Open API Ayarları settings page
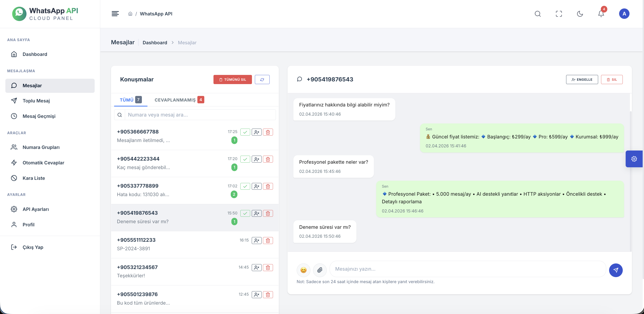Viewport: 644px width, 314px height. click(x=50, y=209)
